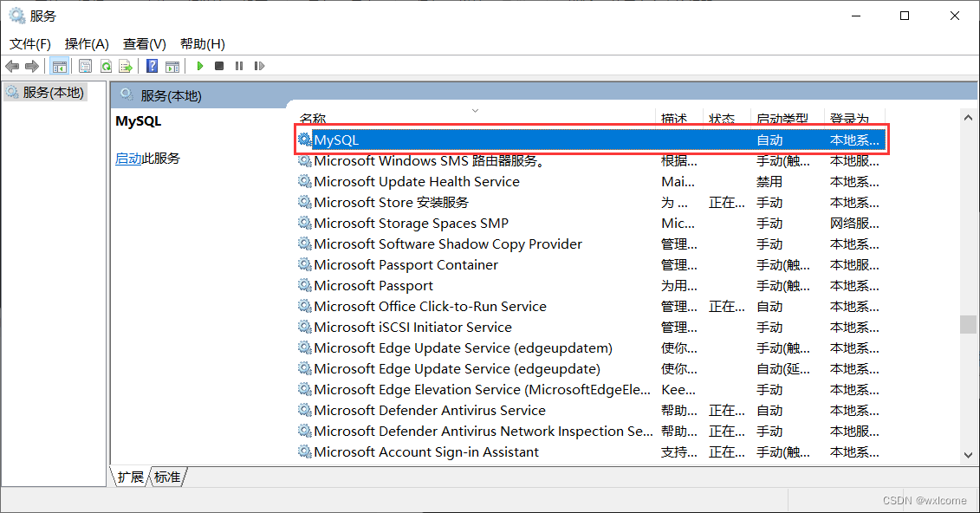Screen dimensions: 980x513
Task: Open the 查看(V) menu
Action: (x=145, y=43)
